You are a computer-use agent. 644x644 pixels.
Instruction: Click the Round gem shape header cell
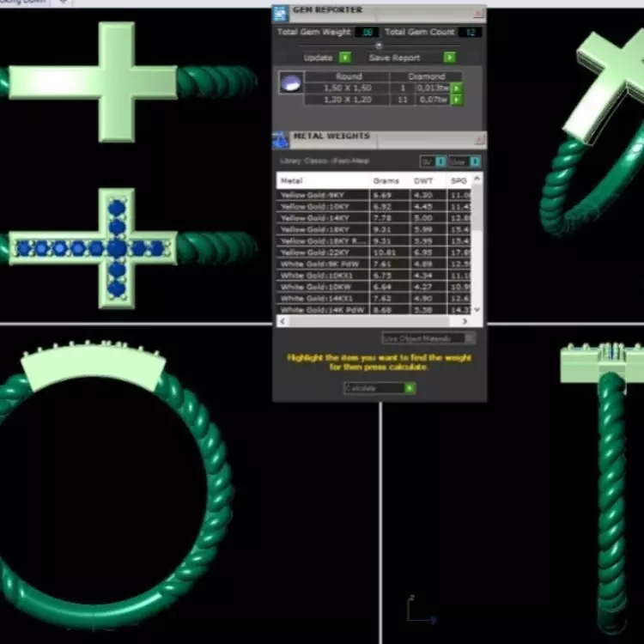point(349,76)
